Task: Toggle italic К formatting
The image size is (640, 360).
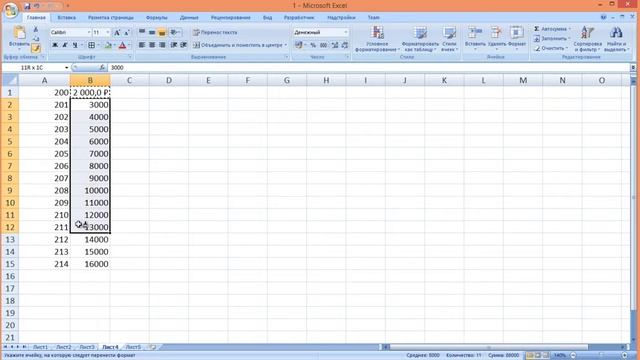Action: 64,45
